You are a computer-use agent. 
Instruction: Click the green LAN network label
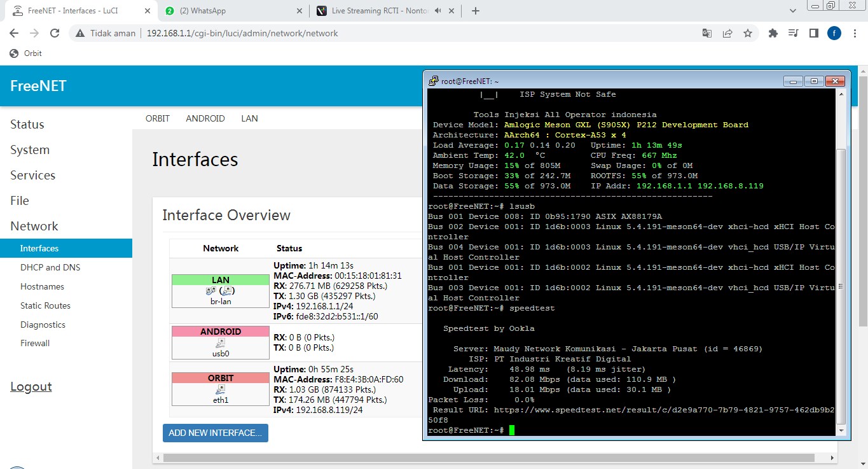[x=221, y=280]
